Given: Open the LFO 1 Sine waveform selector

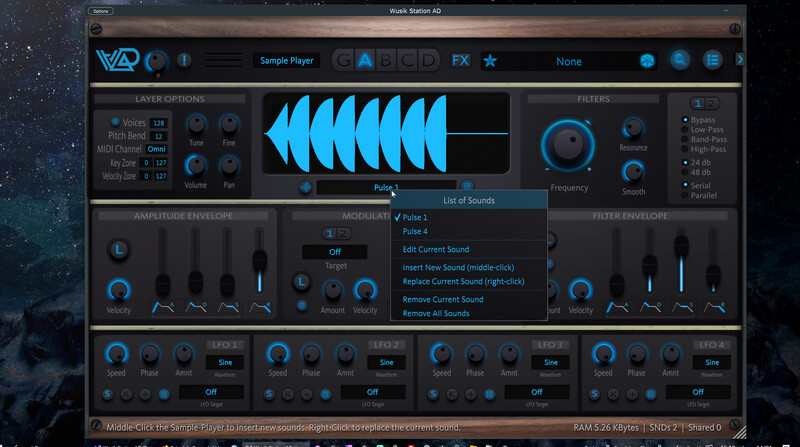Looking at the screenshot, I should (x=225, y=362).
